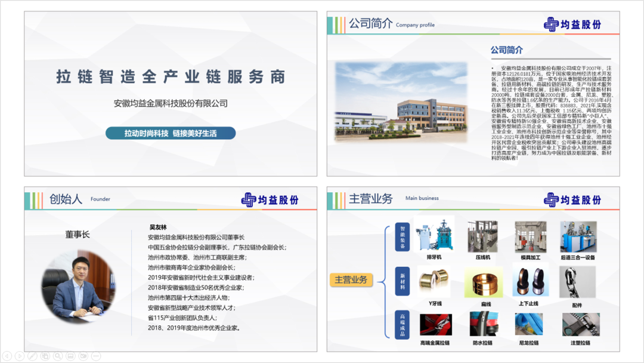644x363 pixels.
Task: Go to the previous slide arrow
Action: 7,356
